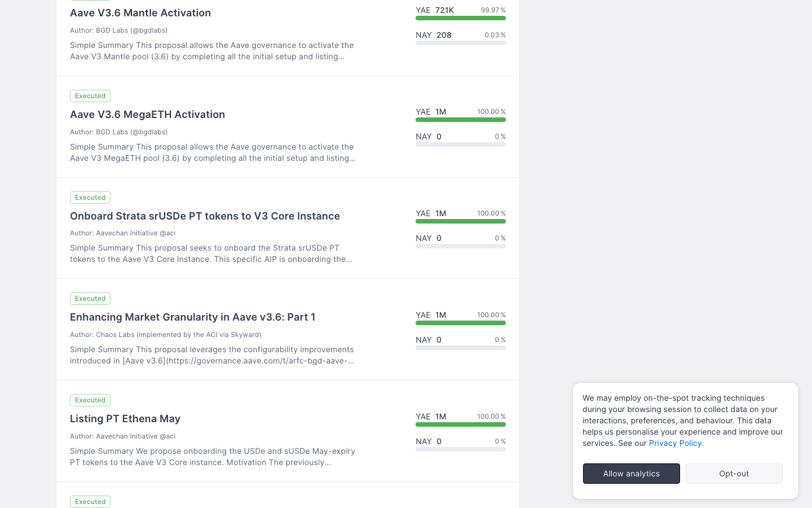View the Onboard Strata srUSDe PT tokens proposal
Viewport: 812px width, 508px height.
tap(205, 216)
